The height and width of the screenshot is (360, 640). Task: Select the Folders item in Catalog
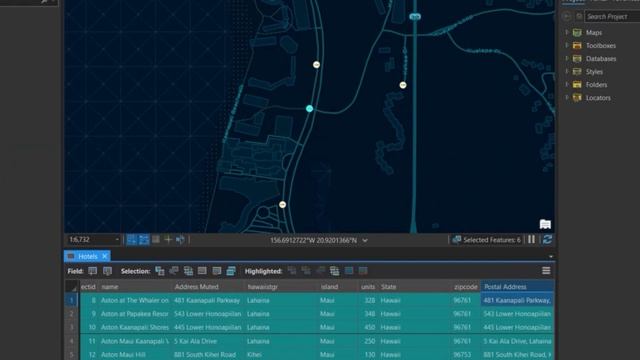596,85
